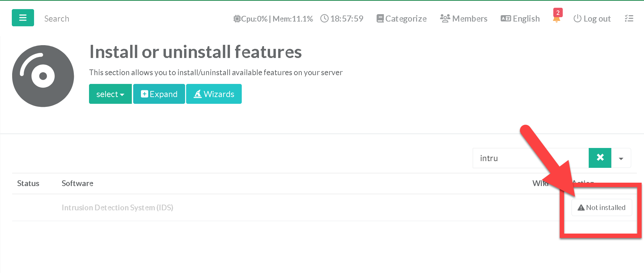
Task: Click the Software column header
Action: (x=78, y=183)
